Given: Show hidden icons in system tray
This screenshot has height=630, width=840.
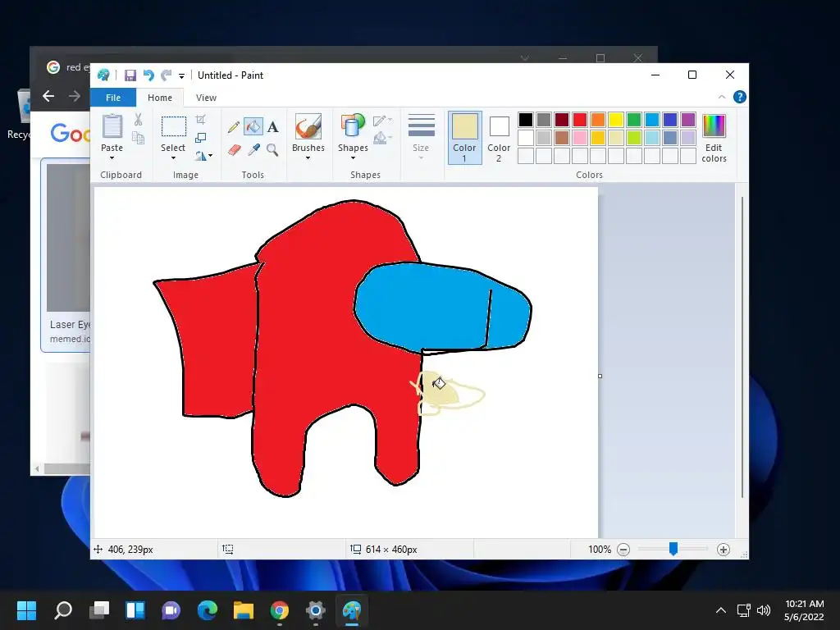Looking at the screenshot, I should pos(721,610).
